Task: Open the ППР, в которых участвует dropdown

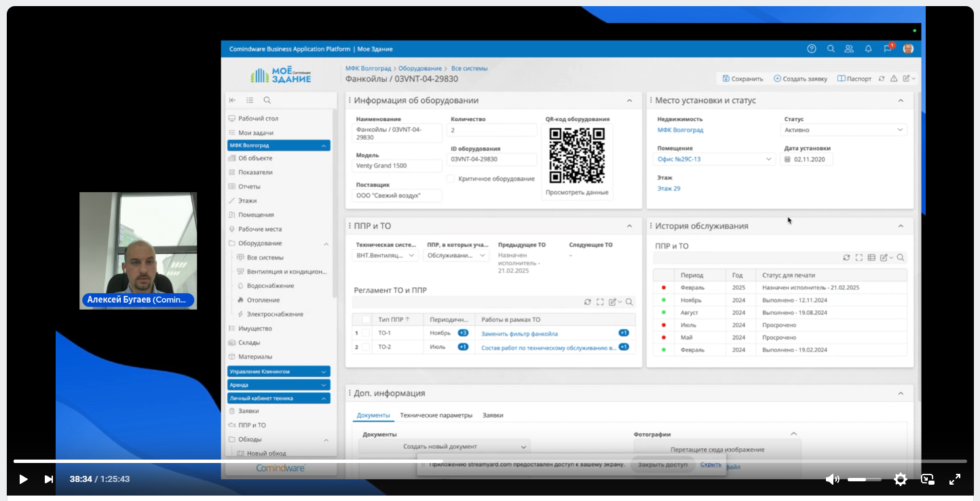Action: [x=457, y=256]
